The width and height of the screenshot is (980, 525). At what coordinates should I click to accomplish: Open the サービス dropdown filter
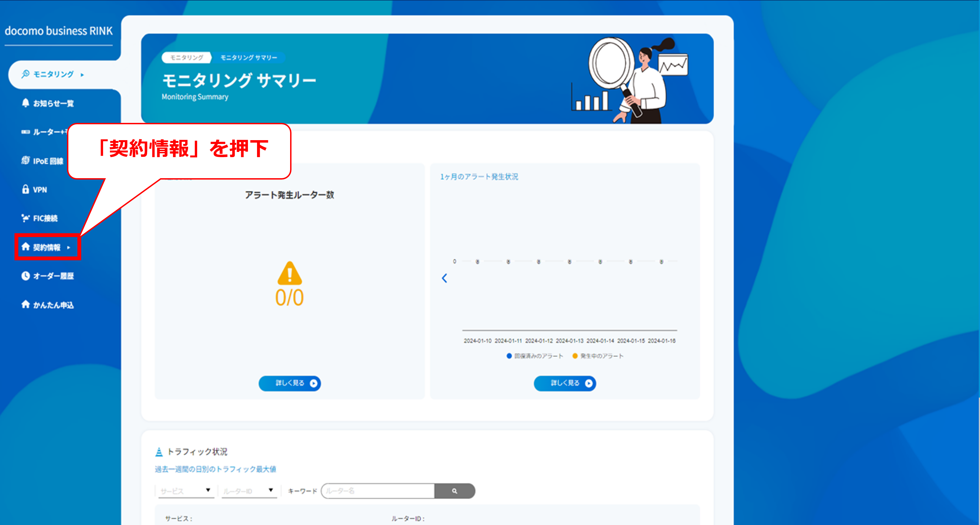coord(186,491)
